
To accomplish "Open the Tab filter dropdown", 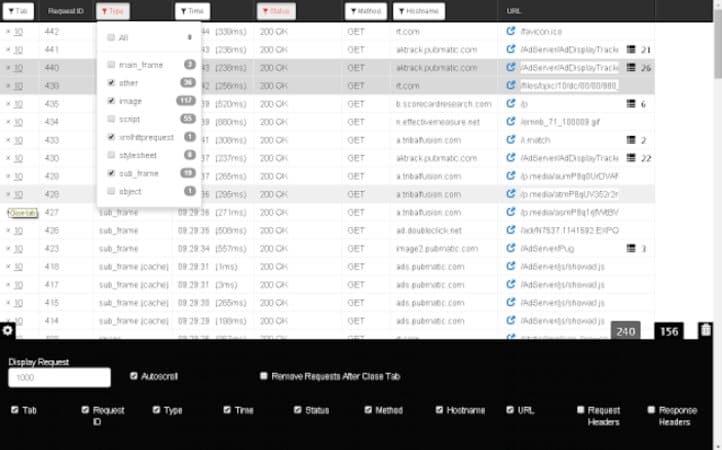I will [18, 11].
